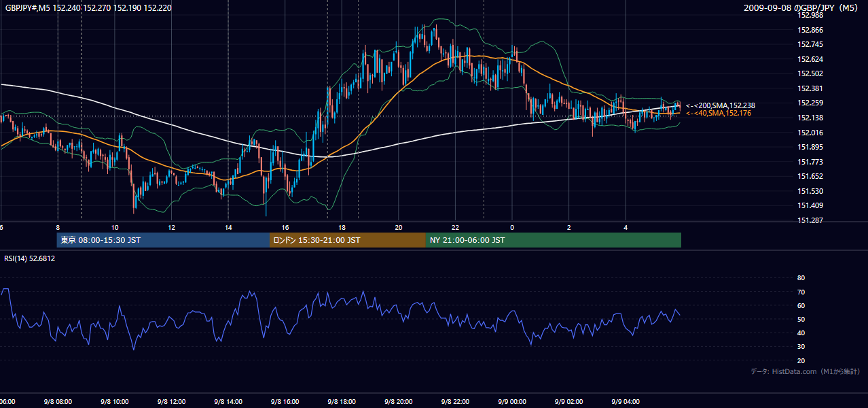Click the 200 SMA 152.238 line label
The width and height of the screenshot is (868, 408).
721,105
